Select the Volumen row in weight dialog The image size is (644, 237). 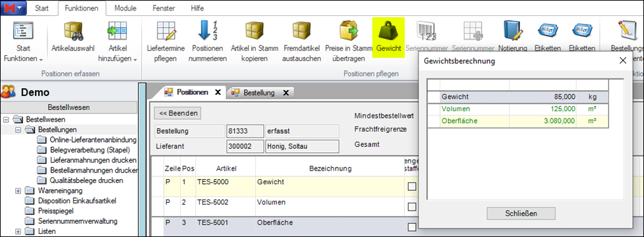pos(518,109)
